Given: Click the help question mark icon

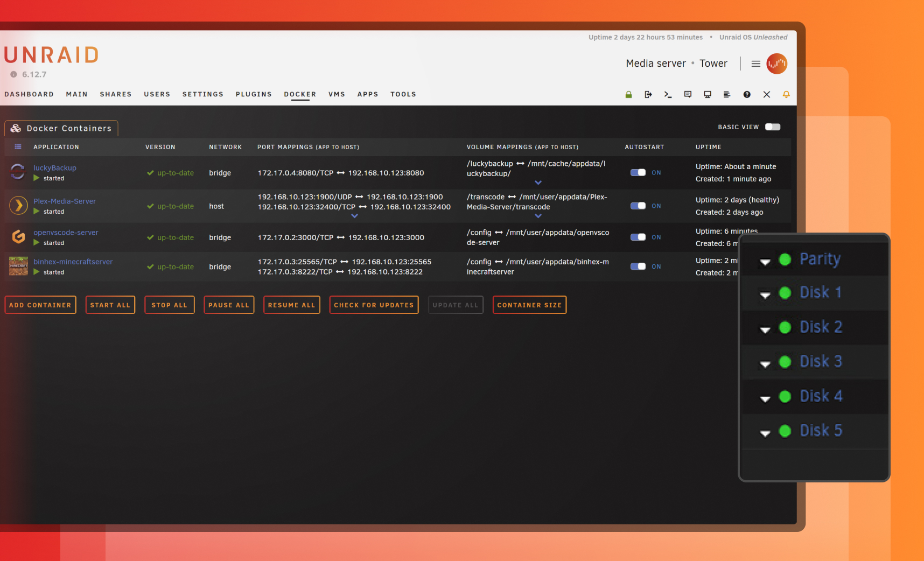Looking at the screenshot, I should coord(747,94).
